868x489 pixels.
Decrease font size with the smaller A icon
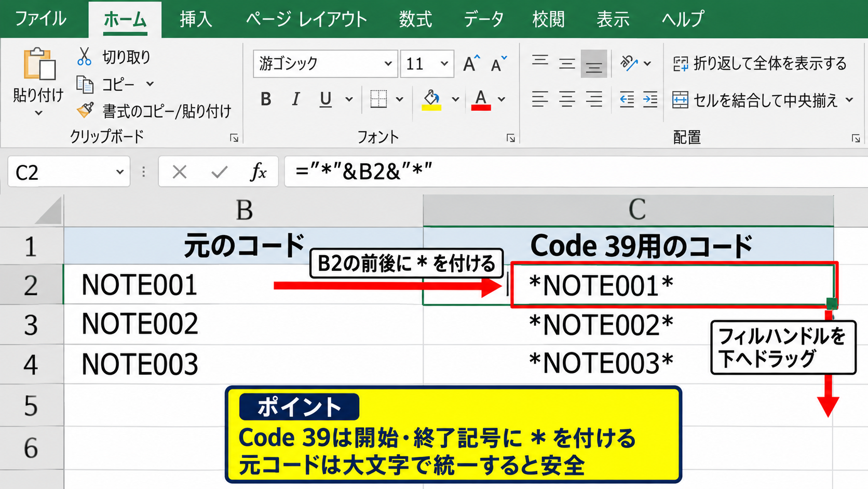(x=499, y=64)
